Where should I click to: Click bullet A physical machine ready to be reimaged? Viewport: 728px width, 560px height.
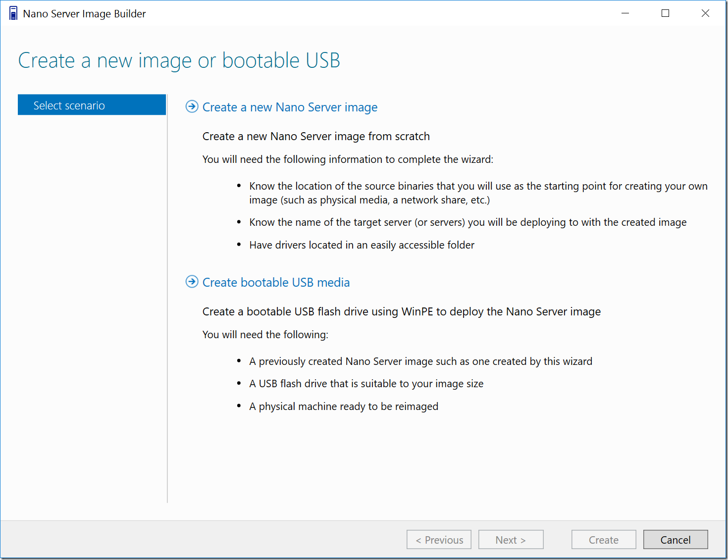click(344, 407)
